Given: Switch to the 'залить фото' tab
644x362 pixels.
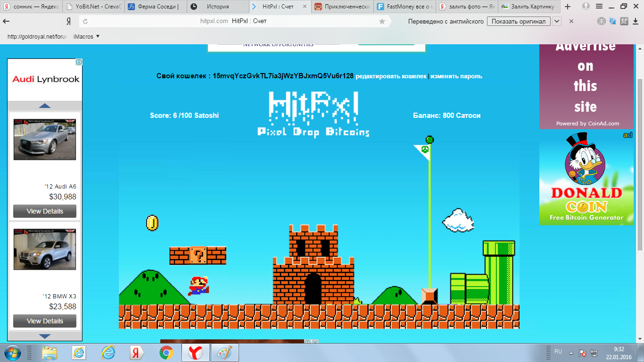Looking at the screenshot, I should 467,7.
